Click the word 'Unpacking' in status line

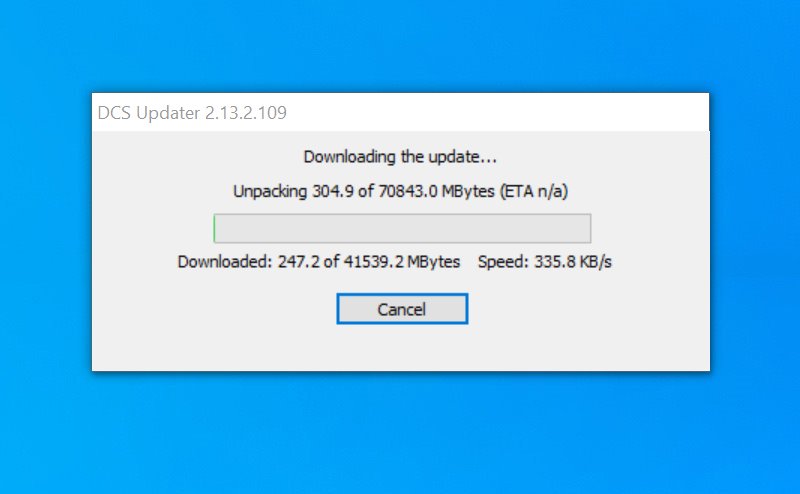[270, 191]
